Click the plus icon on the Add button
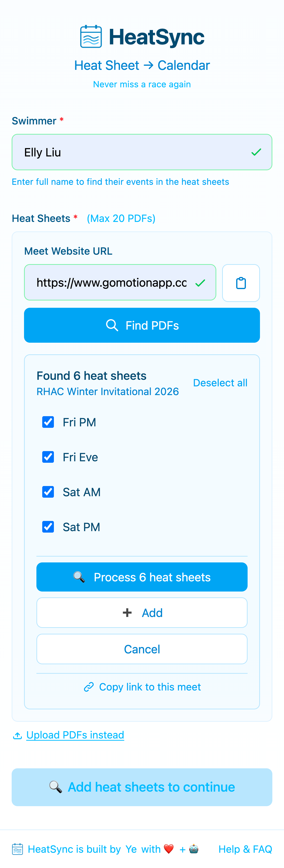The height and width of the screenshot is (868, 284). tap(127, 613)
